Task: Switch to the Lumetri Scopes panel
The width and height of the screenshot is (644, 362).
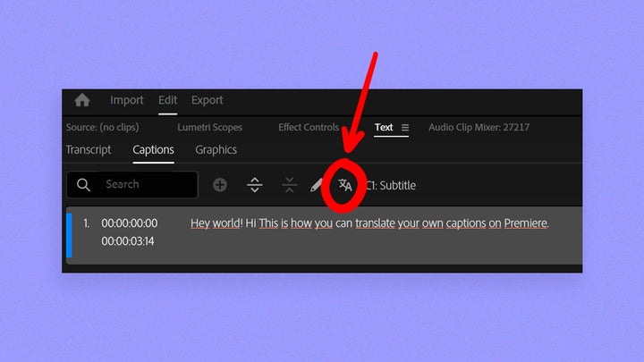Action: [209, 127]
